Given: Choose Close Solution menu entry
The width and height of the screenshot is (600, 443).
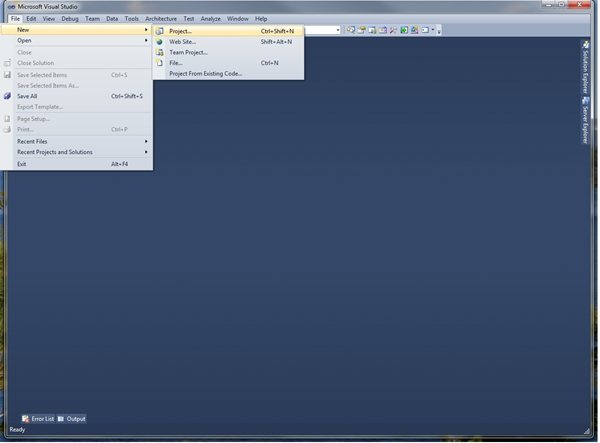Looking at the screenshot, I should point(77,63).
